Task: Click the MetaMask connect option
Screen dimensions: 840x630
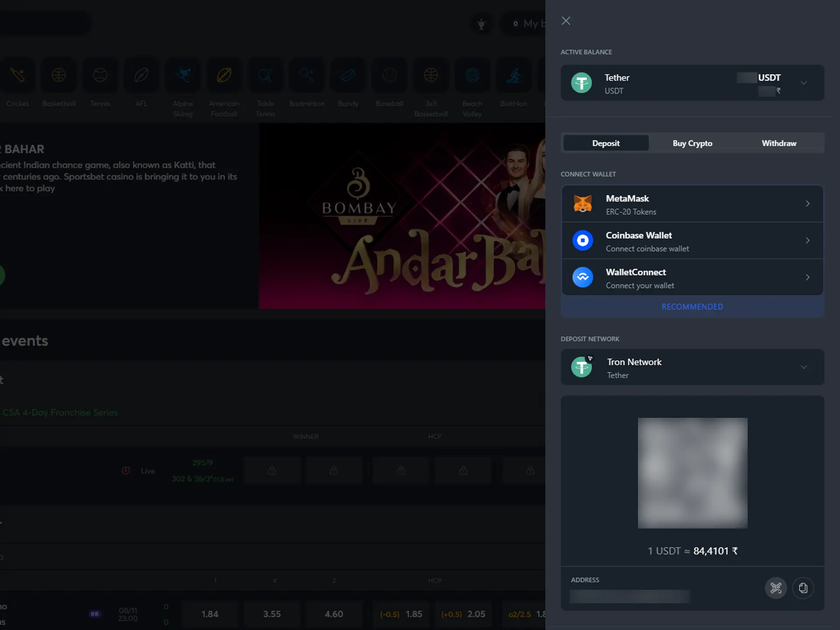Action: click(x=693, y=204)
